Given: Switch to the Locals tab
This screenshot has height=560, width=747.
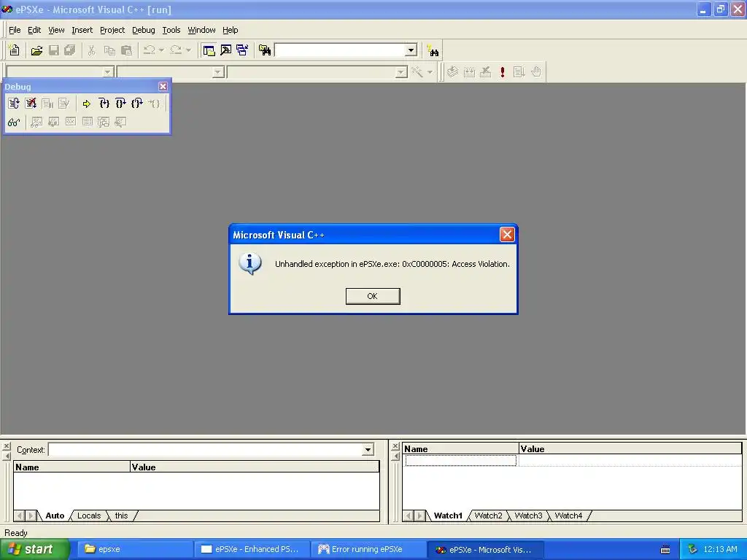Looking at the screenshot, I should pos(89,516).
